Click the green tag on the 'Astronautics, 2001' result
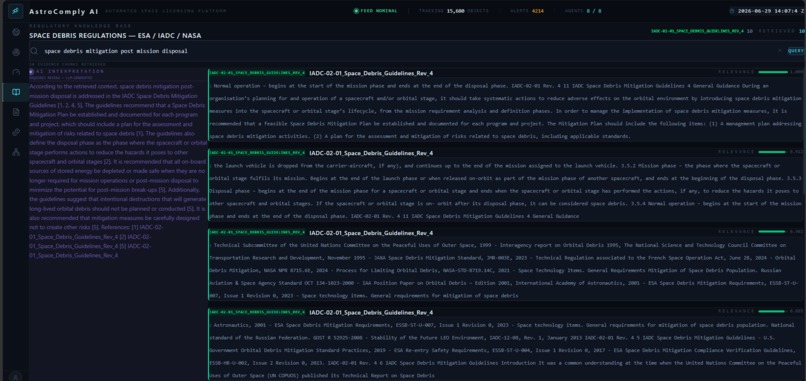Viewport: 806px width, 381px height. pos(258,312)
